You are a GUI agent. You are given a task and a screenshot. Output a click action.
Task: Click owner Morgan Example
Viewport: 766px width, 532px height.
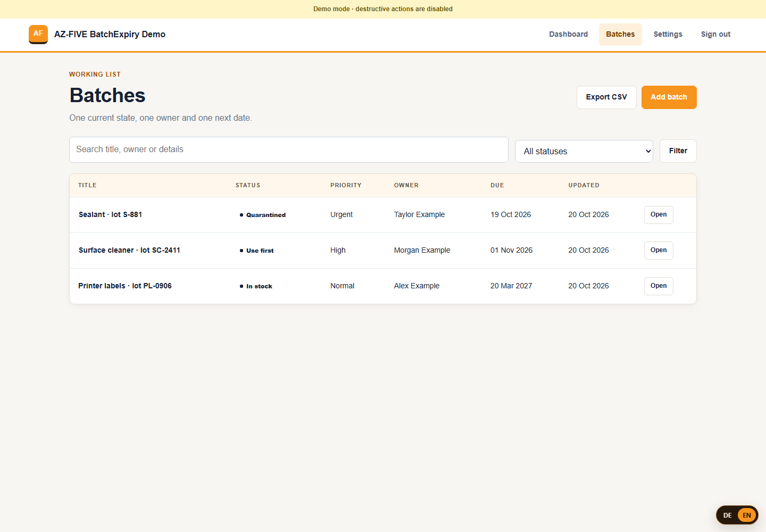click(x=422, y=251)
